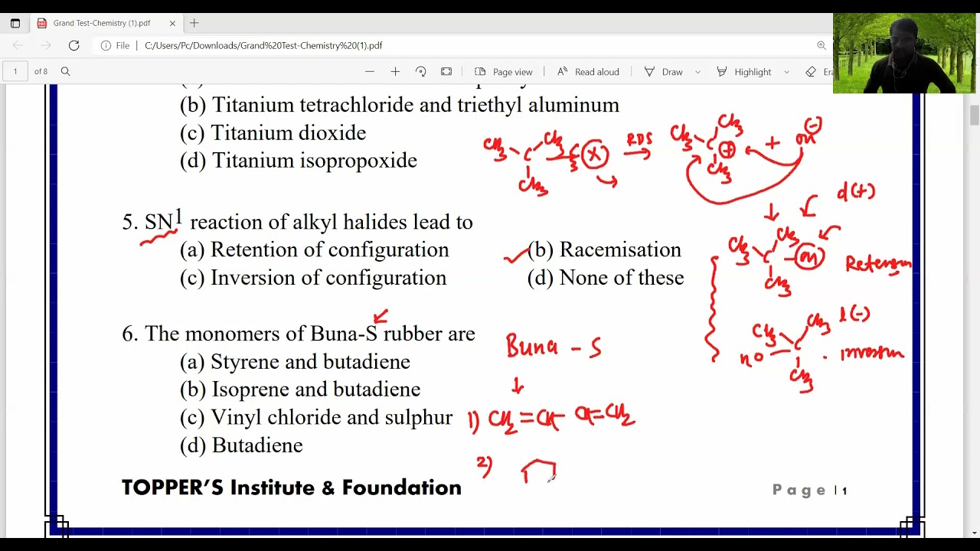The height and width of the screenshot is (551, 980).
Task: Go back to previous page
Action: coord(18,46)
